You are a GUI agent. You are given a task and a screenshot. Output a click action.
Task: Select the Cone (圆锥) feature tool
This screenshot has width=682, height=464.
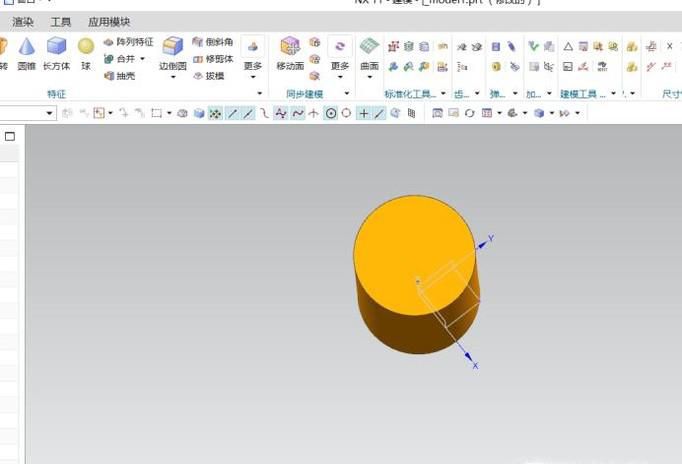tap(26, 52)
